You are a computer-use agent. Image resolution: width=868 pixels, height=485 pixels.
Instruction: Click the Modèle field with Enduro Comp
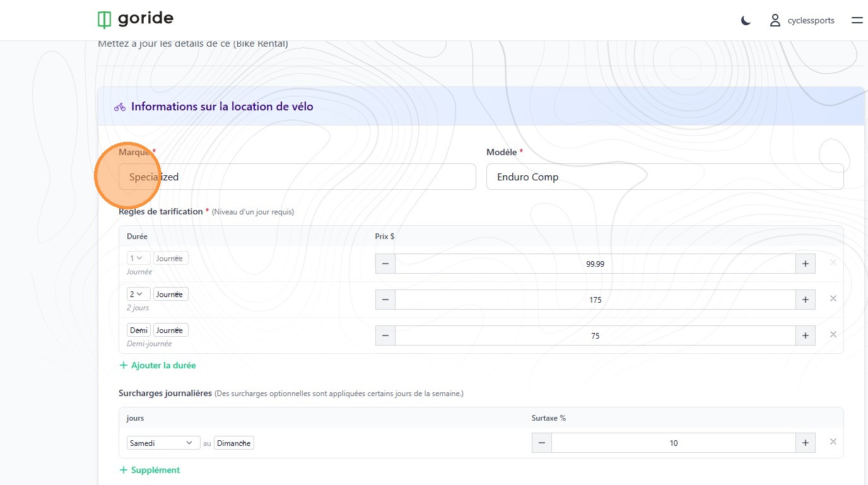pyautogui.click(x=664, y=177)
